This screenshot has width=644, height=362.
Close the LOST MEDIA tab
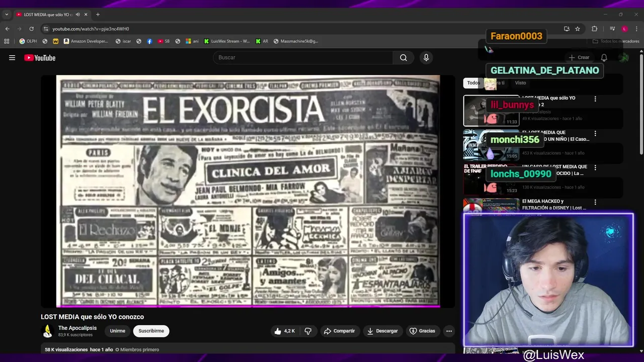[x=86, y=15]
